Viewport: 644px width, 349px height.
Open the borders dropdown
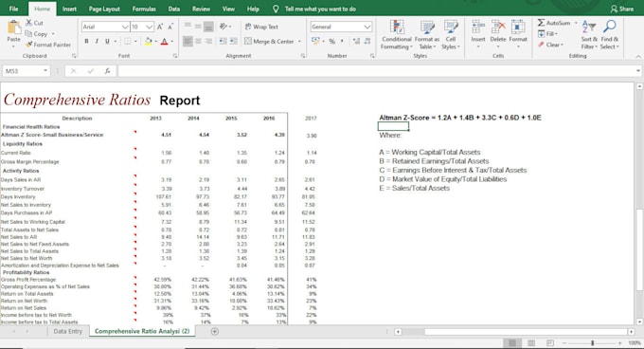(136, 42)
